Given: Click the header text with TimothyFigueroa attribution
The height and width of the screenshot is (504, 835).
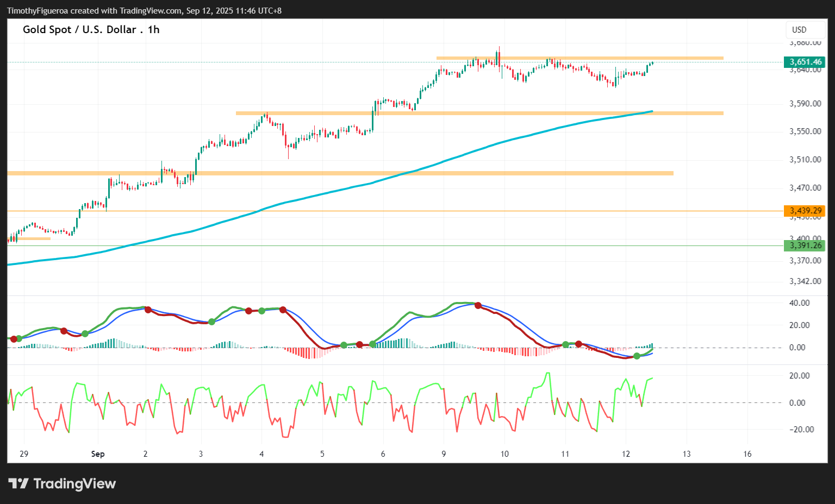Looking at the screenshot, I should coord(144,11).
